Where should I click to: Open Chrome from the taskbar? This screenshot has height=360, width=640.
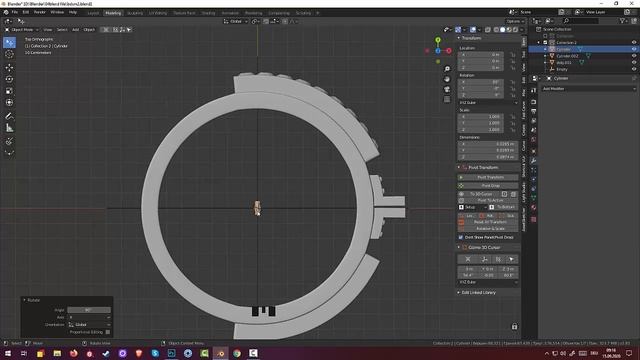tap(237, 353)
